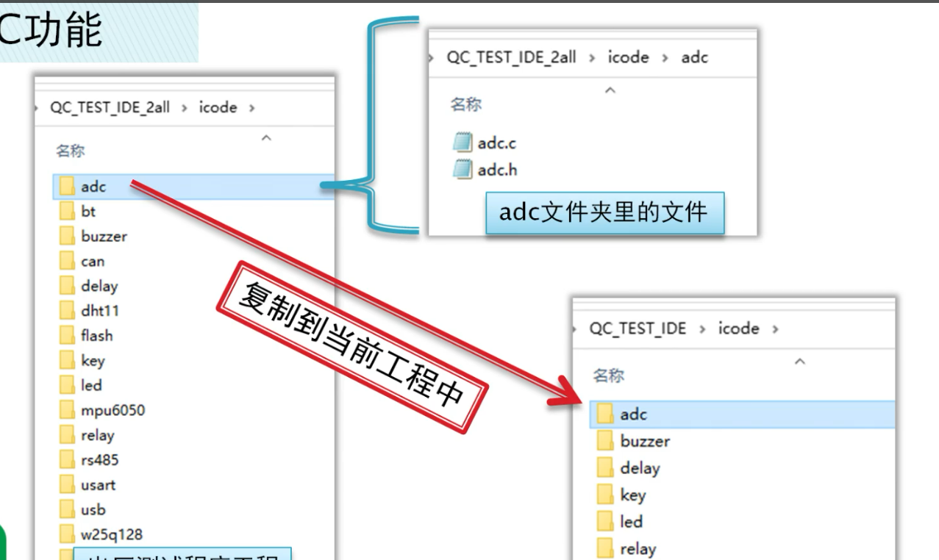Click relay folder icon in QC_TEST_IDE window
This screenshot has height=560, width=939.
(x=605, y=549)
